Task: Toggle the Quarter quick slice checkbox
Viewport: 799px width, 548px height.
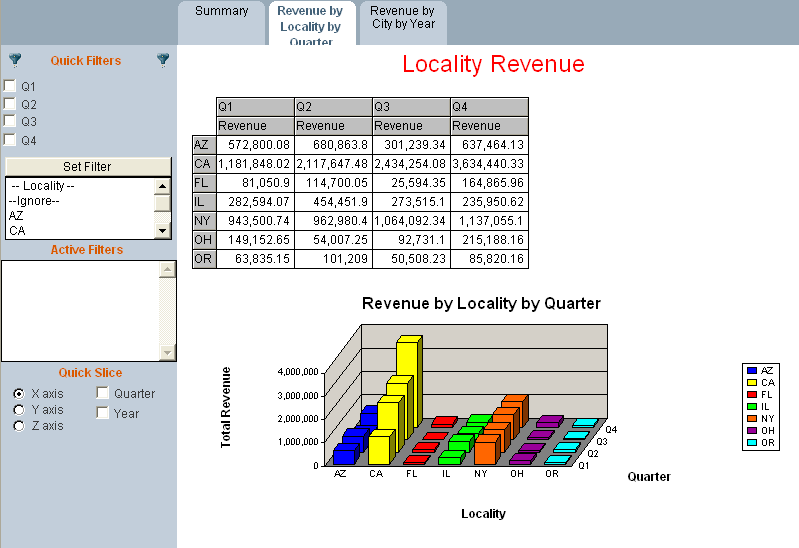Action: pos(102,393)
